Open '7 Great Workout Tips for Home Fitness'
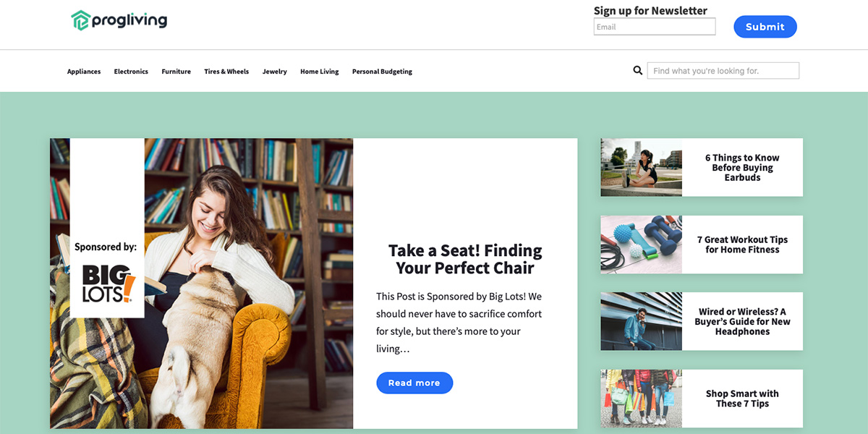The height and width of the screenshot is (434, 868). coord(742,244)
